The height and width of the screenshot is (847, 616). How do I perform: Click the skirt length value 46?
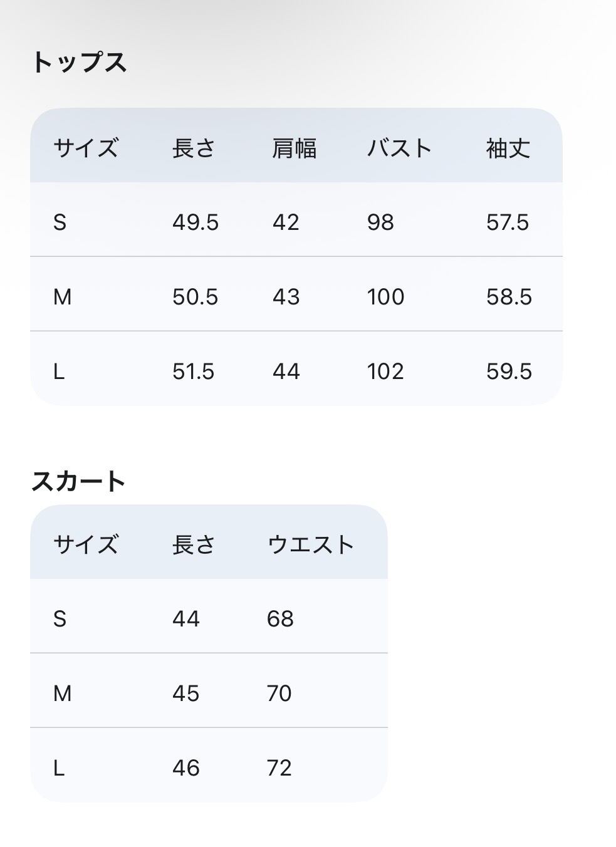coord(186,768)
